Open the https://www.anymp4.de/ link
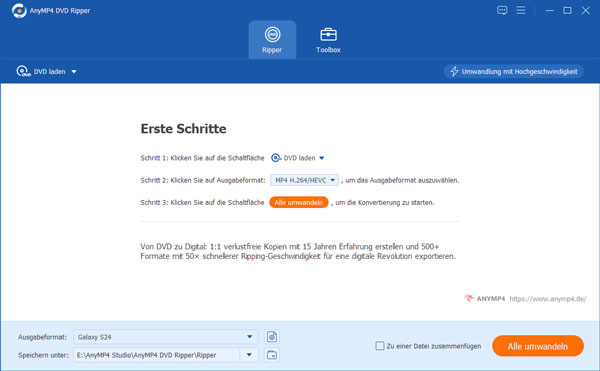Viewport: 600px width, 371px height. 548,299
